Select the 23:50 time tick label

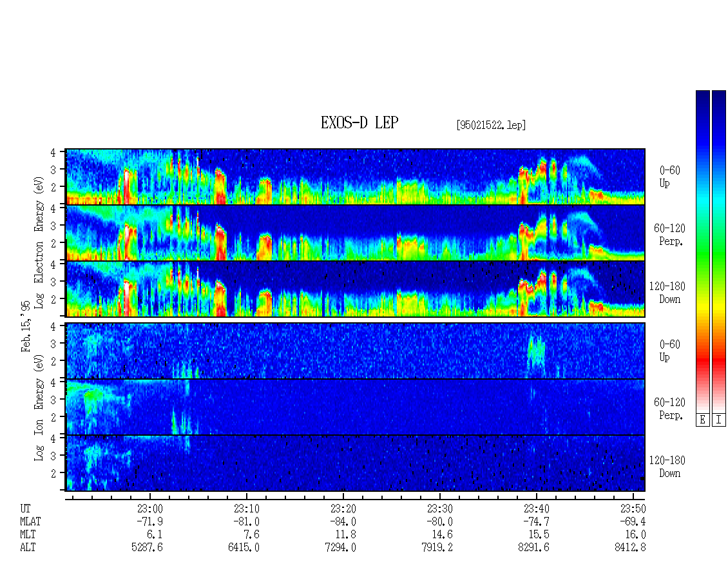[x=633, y=509]
